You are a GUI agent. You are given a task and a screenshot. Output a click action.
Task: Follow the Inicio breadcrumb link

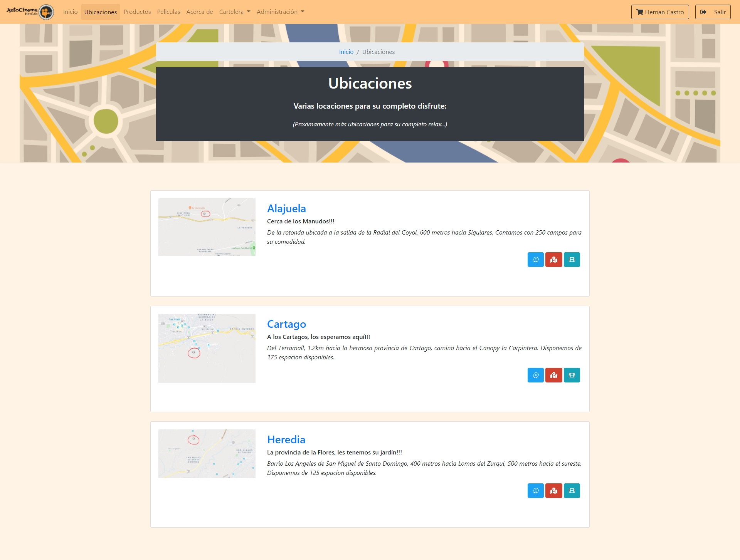click(x=346, y=52)
